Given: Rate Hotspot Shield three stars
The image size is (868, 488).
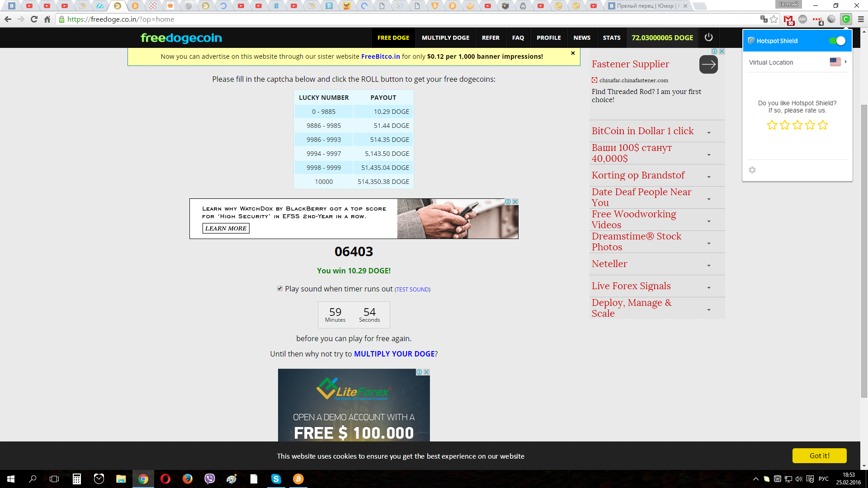Looking at the screenshot, I should coord(797,125).
